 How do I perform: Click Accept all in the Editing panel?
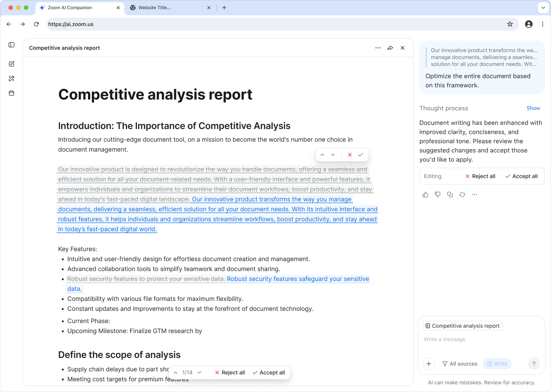[521, 176]
